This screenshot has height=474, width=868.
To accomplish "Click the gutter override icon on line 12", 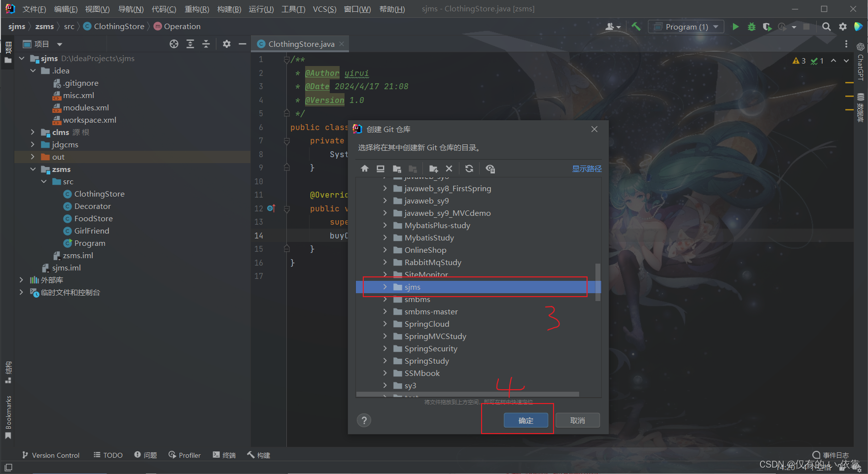I will click(271, 208).
